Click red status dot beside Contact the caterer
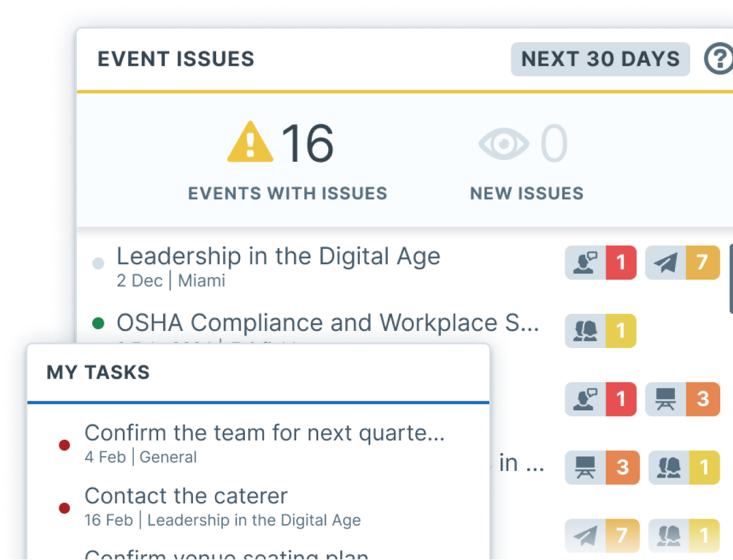This screenshot has height=560, width=733. (64, 507)
